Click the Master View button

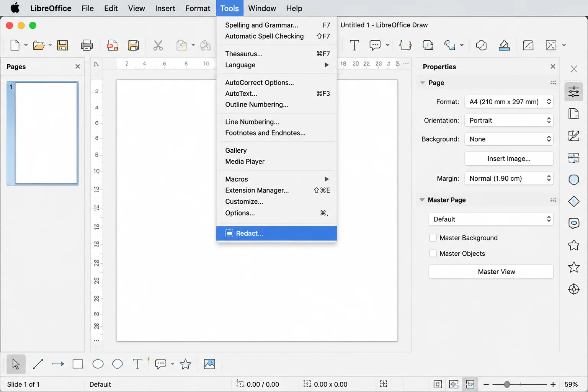click(491, 272)
